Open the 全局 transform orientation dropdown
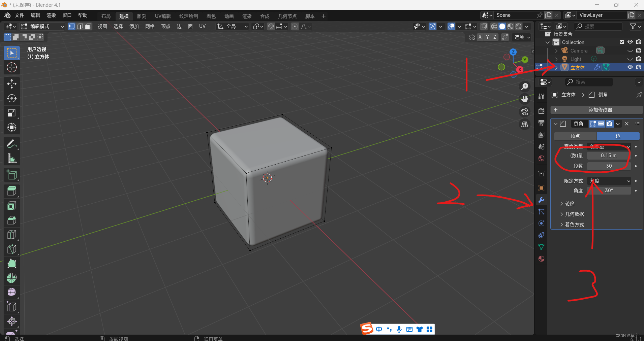This screenshot has width=644, height=341. [x=232, y=26]
